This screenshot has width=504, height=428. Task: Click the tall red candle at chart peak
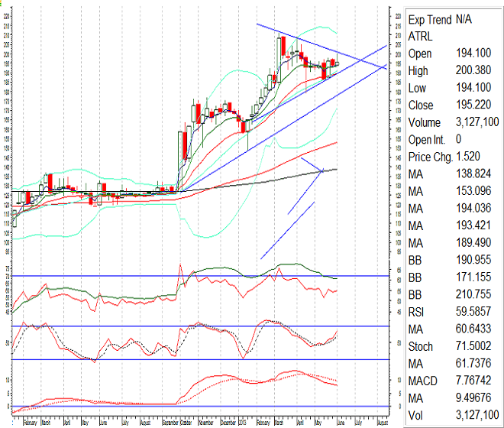[284, 46]
